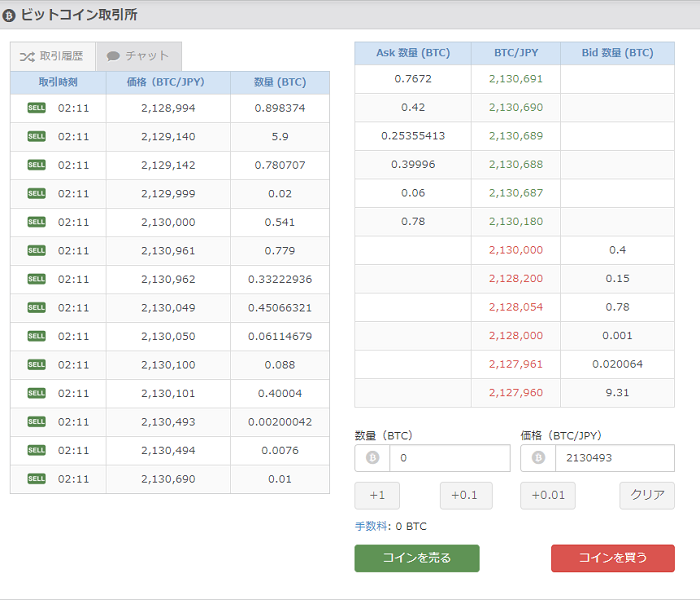
Task: Click the +0.1 quantity button
Action: [466, 496]
